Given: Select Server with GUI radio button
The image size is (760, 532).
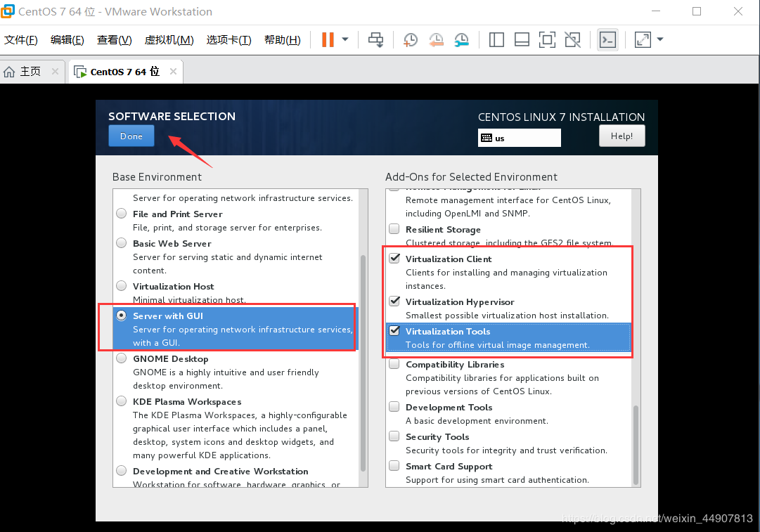Looking at the screenshot, I should click(x=121, y=316).
